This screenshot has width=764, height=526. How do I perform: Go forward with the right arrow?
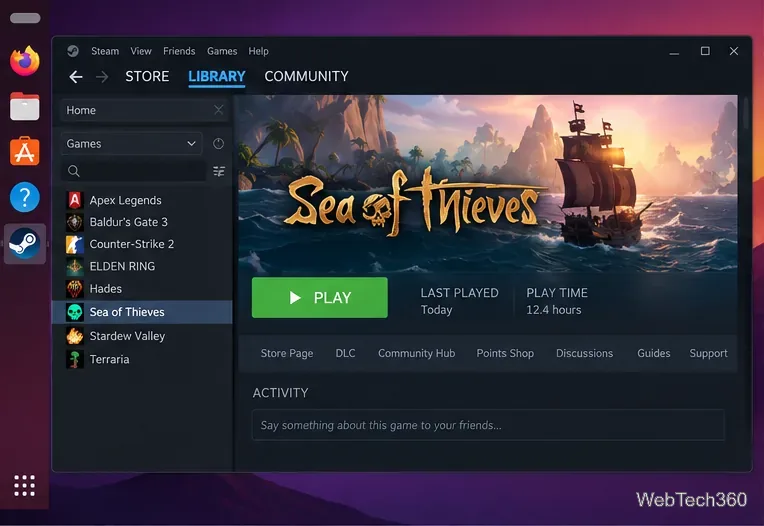point(102,76)
